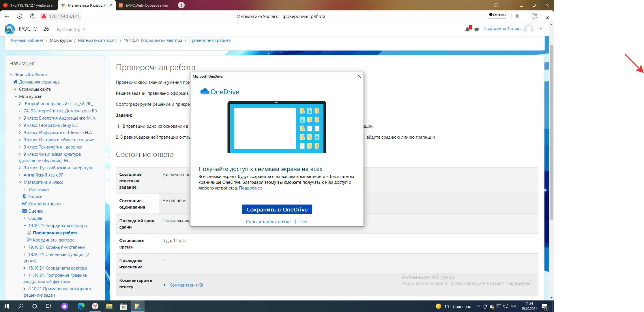644x312 pixels.
Task: Collapse the Математика 9 класс tree node
Action: point(20,182)
